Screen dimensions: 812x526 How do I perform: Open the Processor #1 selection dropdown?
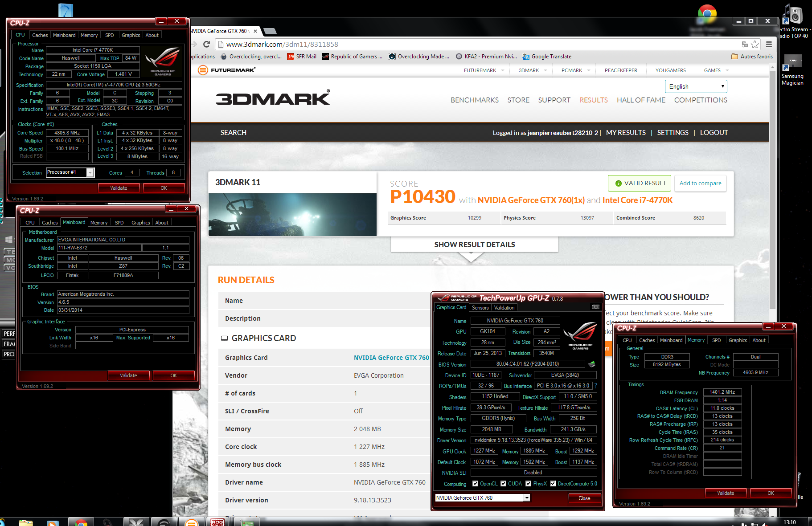coord(70,172)
